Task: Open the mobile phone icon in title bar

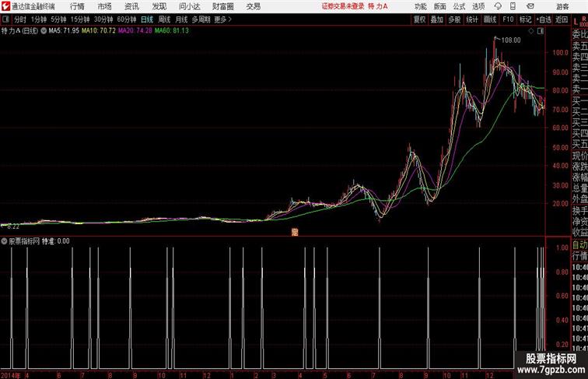Action: point(513,6)
